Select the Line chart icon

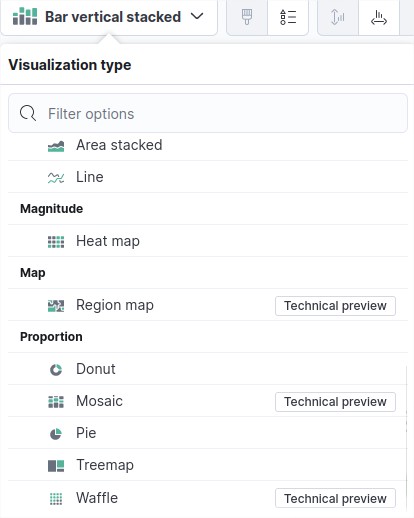click(56, 177)
